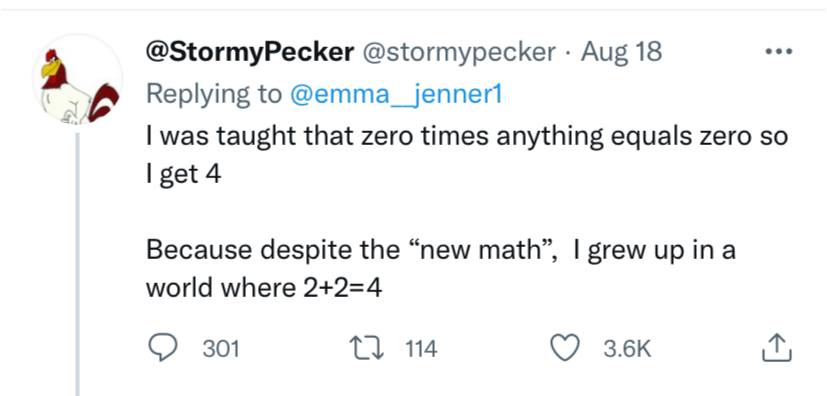Open the share upload icon
The width and height of the screenshot is (827, 396).
point(776,349)
